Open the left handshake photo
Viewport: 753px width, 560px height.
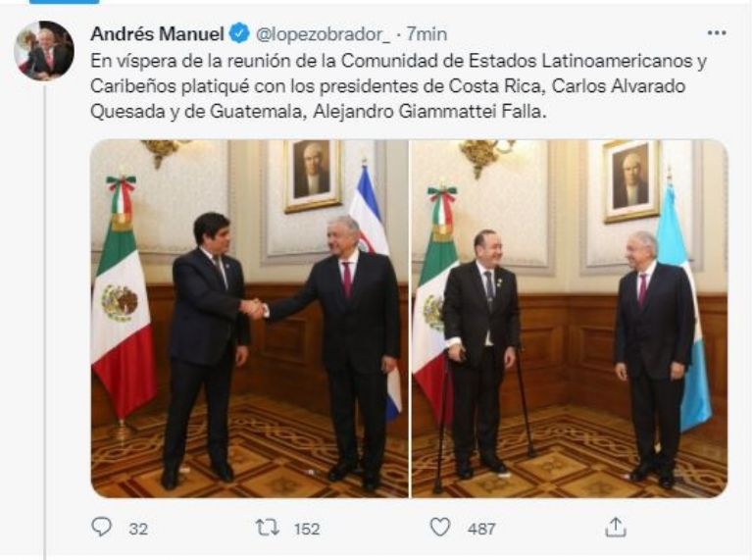[x=249, y=319]
